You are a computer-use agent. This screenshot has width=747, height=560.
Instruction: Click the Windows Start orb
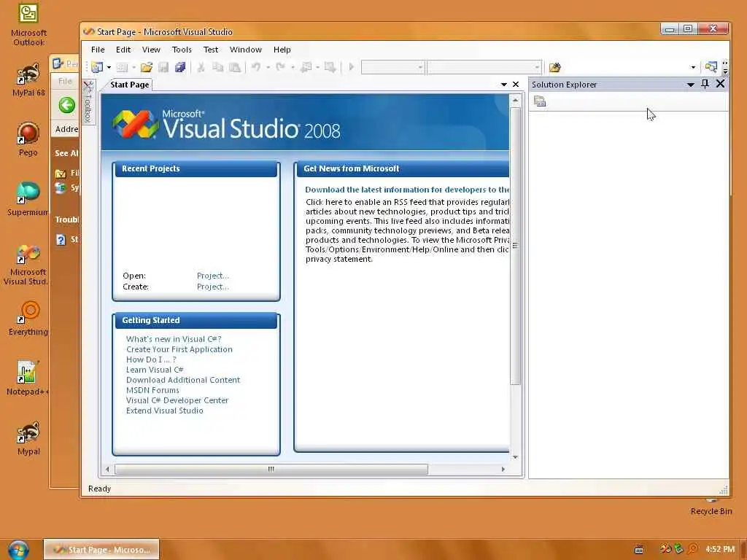(18, 550)
